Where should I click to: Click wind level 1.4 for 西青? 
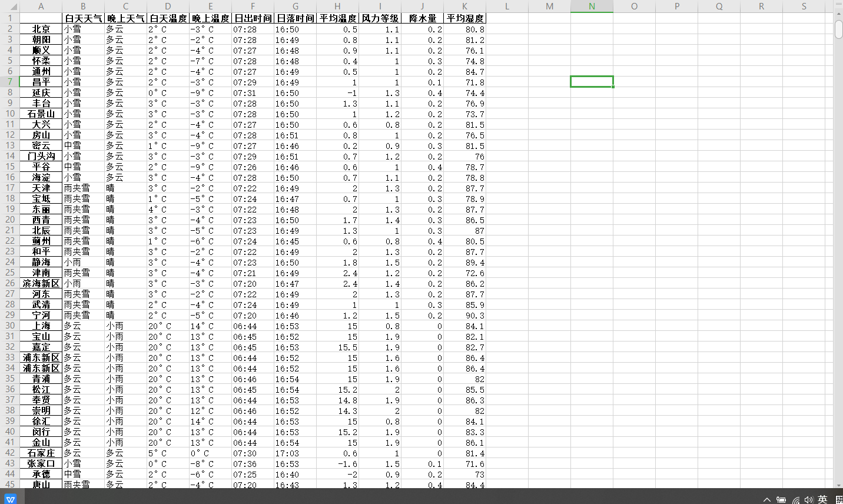[x=380, y=220]
